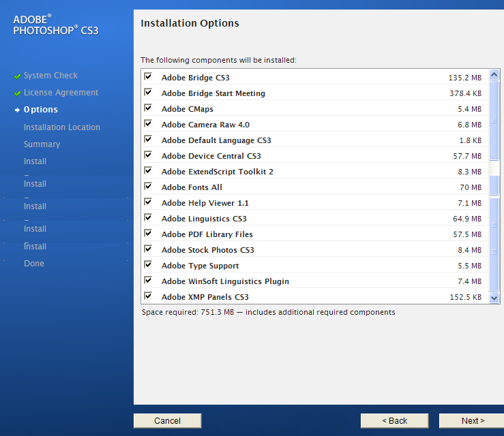
Task: Click the Adobe XMP Panels CS3 label
Action: (x=205, y=297)
